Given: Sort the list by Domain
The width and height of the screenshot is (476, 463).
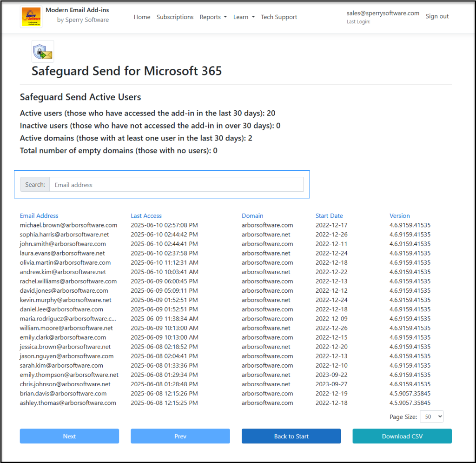Looking at the screenshot, I should pos(252,215).
